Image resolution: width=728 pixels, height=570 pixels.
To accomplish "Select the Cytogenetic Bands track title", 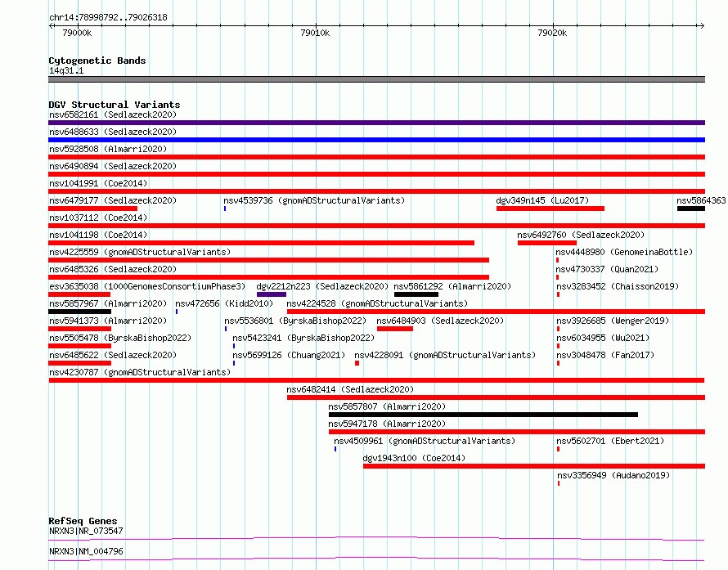I will pyautogui.click(x=97, y=61).
